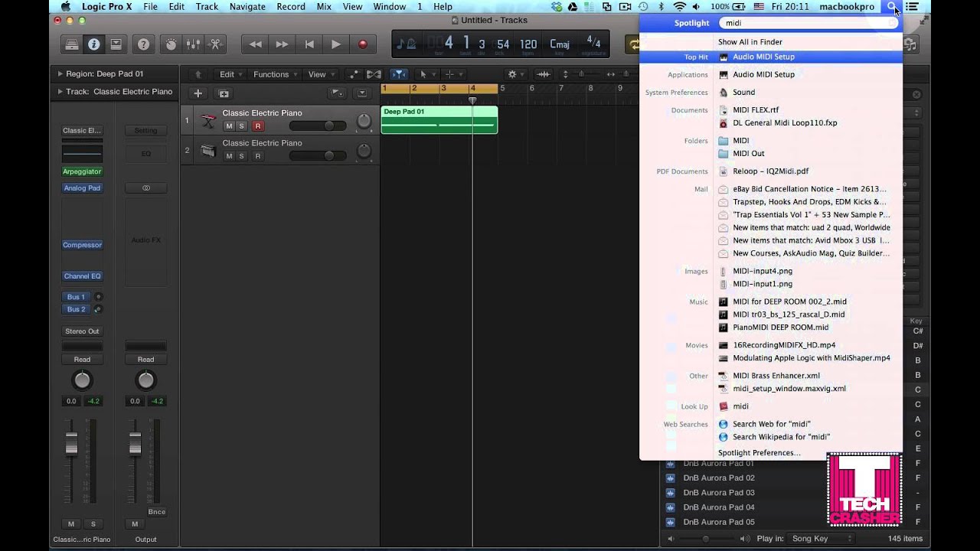Toggle the Flex show/hide button
Screen dimensions: 980x551
pyautogui.click(x=374, y=74)
